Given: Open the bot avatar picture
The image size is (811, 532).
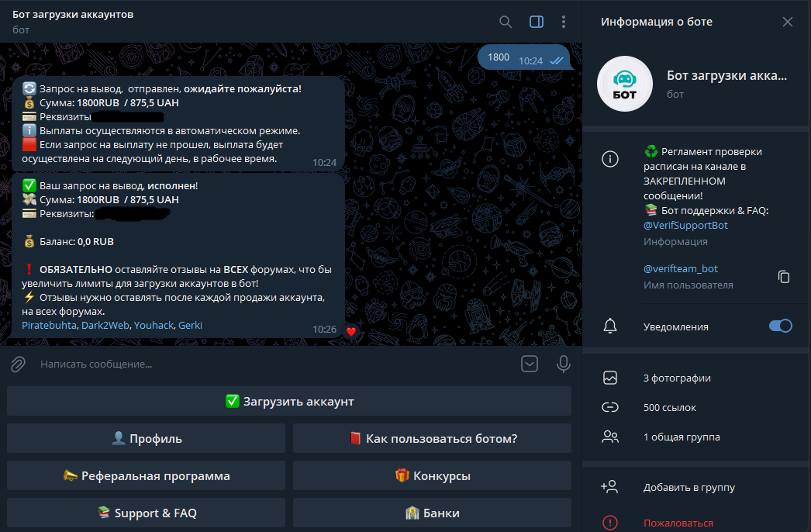Looking at the screenshot, I should (x=624, y=85).
